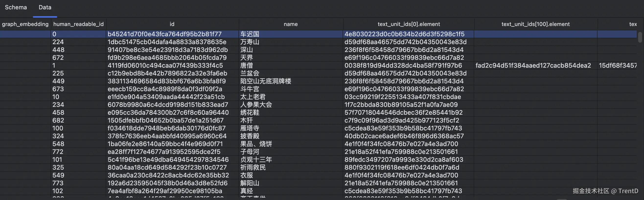Click the name cell 子母河
This screenshot has width=644, height=200.
pyautogui.click(x=291, y=152)
